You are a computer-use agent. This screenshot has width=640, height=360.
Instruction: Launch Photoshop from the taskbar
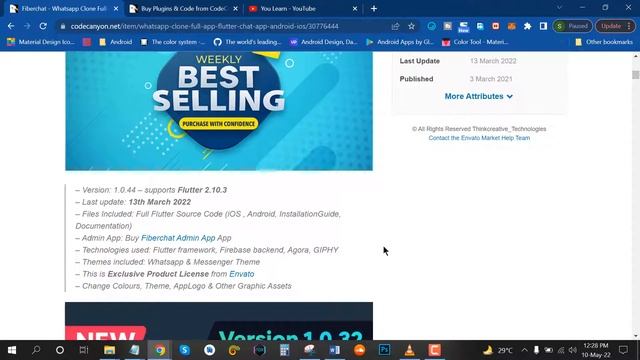(384, 350)
